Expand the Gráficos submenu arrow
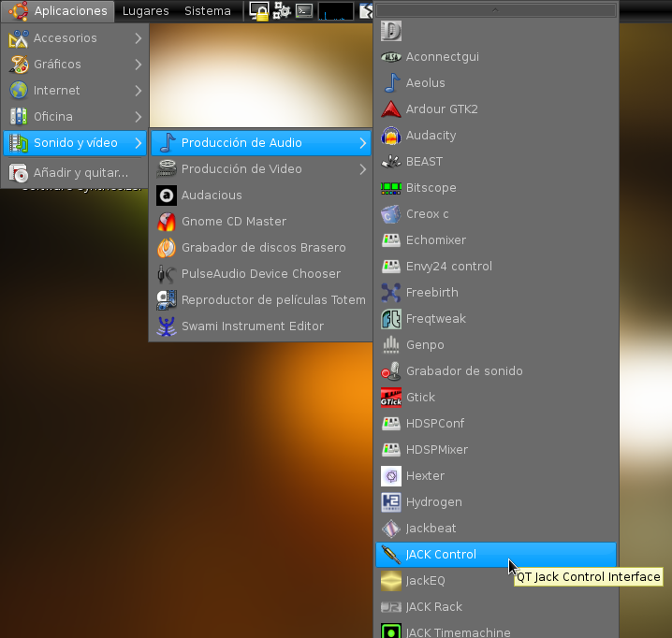 coord(138,65)
